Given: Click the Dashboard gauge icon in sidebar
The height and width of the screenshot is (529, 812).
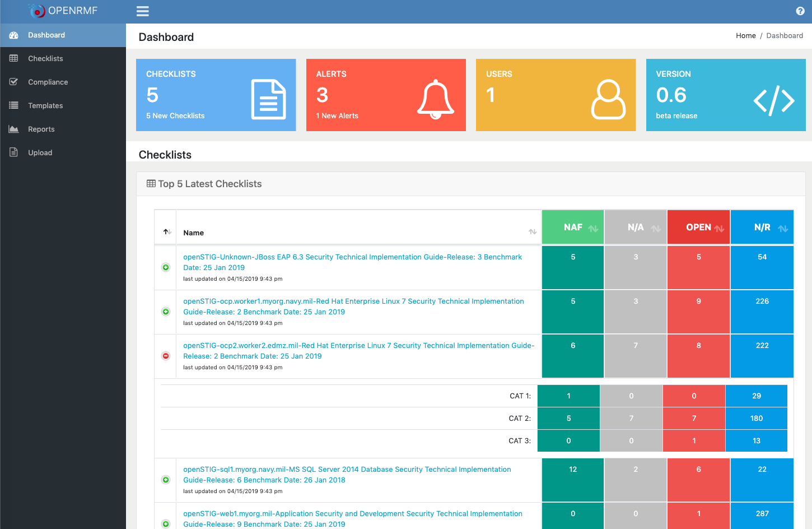Looking at the screenshot, I should [x=14, y=35].
